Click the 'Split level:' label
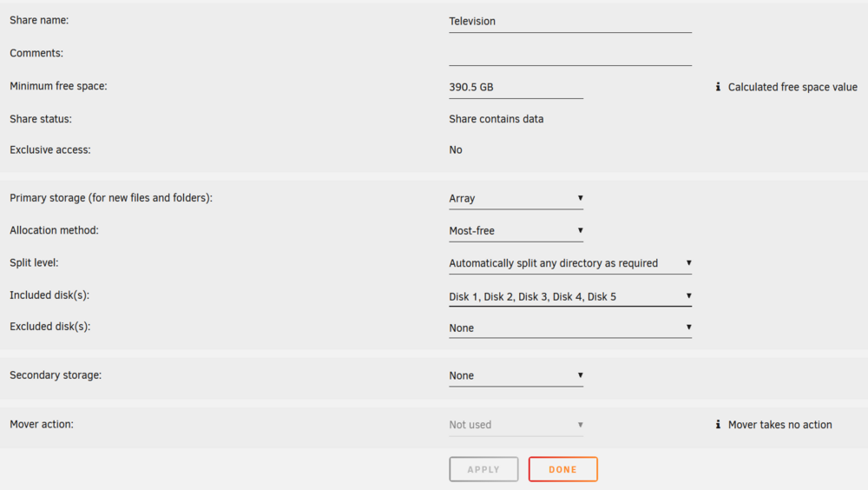 tap(34, 262)
